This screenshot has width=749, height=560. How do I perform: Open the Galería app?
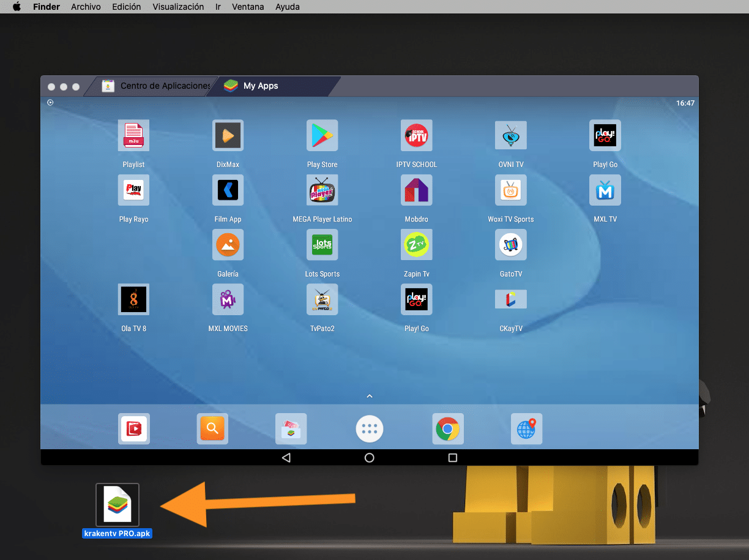(228, 245)
